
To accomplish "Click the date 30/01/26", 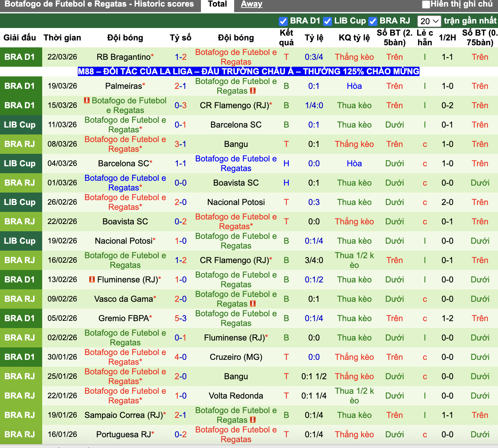I will pyautogui.click(x=62, y=357).
